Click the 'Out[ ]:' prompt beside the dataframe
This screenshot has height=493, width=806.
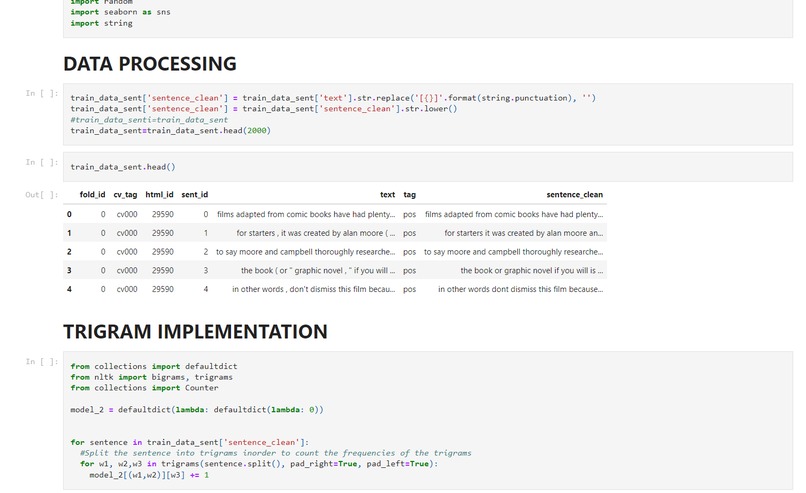pyautogui.click(x=42, y=194)
